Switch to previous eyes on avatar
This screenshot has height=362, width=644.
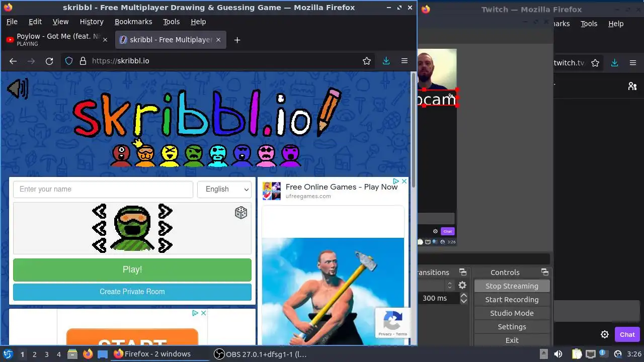99,211
